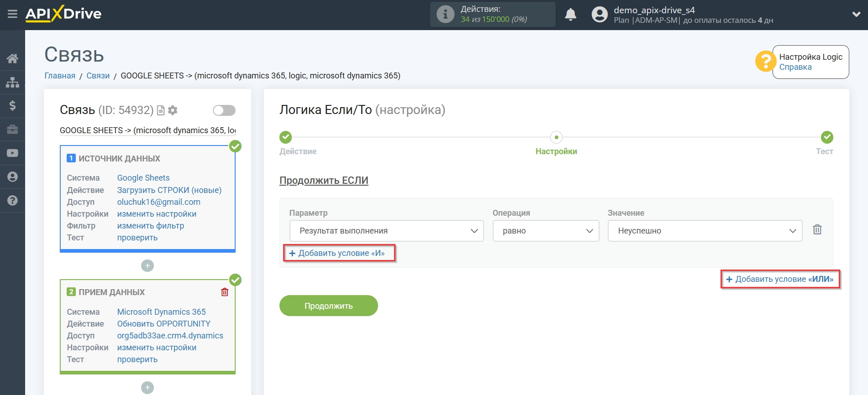This screenshot has width=868, height=395.
Task: Open the Google Sheets system link
Action: (143, 178)
